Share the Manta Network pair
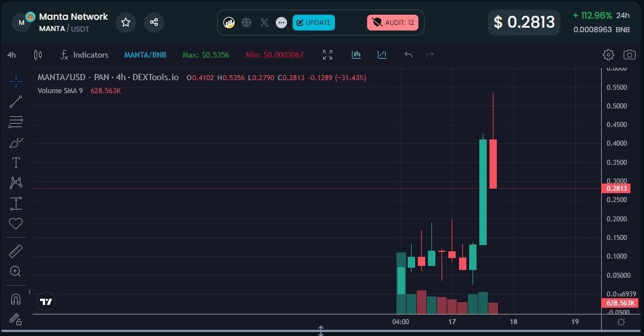644x336 pixels. click(153, 22)
